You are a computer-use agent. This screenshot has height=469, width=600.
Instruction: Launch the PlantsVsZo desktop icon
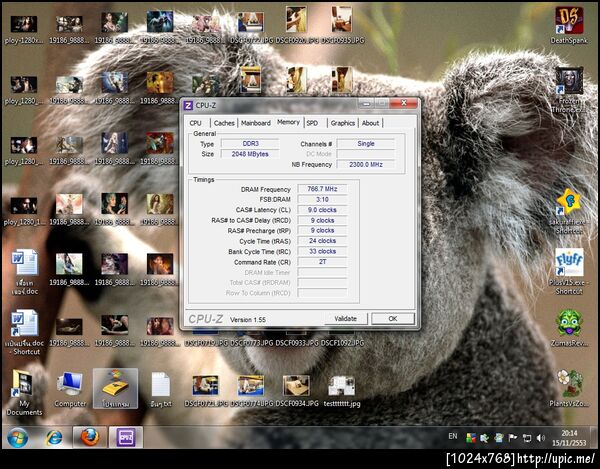coord(569,383)
